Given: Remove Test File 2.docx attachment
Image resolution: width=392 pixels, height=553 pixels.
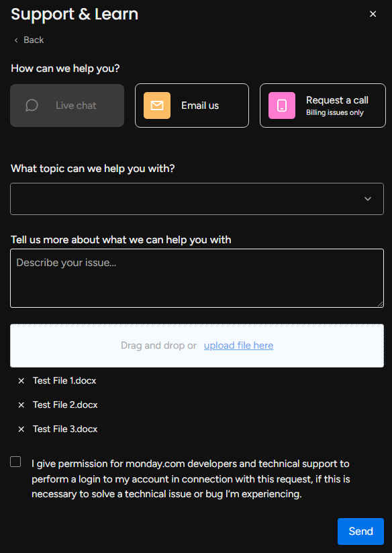Looking at the screenshot, I should (x=21, y=405).
